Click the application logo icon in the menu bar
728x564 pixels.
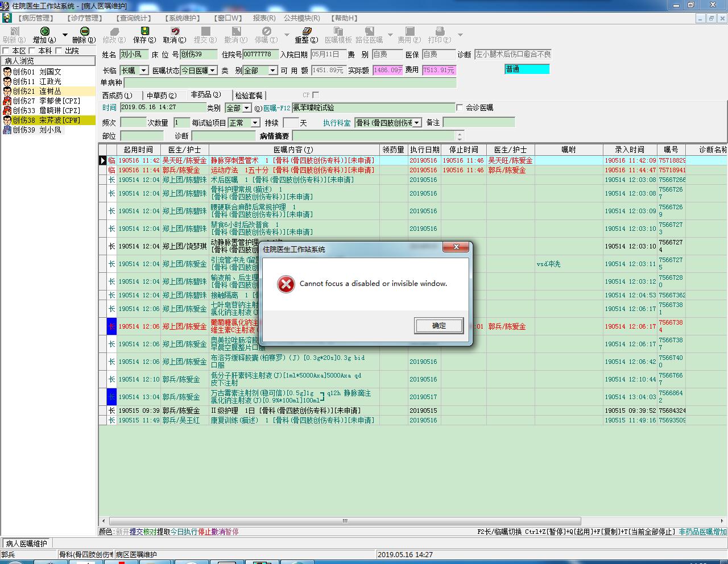(x=6, y=18)
